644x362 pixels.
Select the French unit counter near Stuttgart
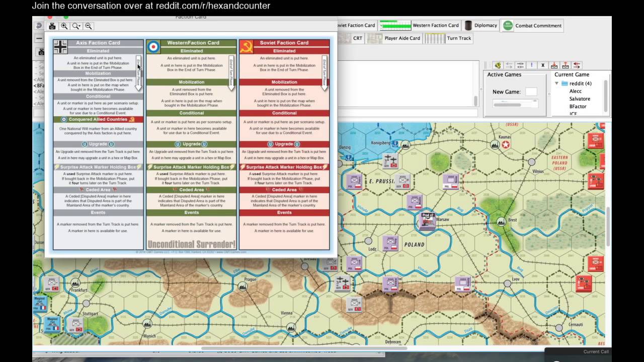pos(53,324)
